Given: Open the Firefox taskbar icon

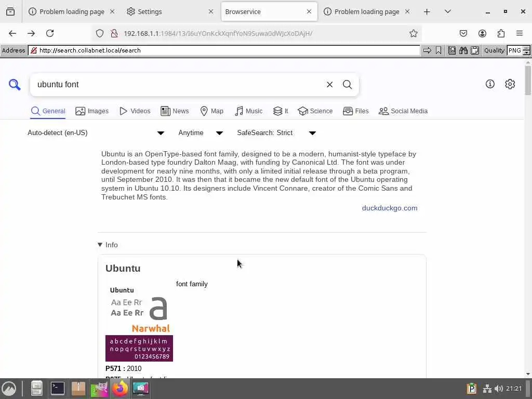Looking at the screenshot, I should coord(120,389).
